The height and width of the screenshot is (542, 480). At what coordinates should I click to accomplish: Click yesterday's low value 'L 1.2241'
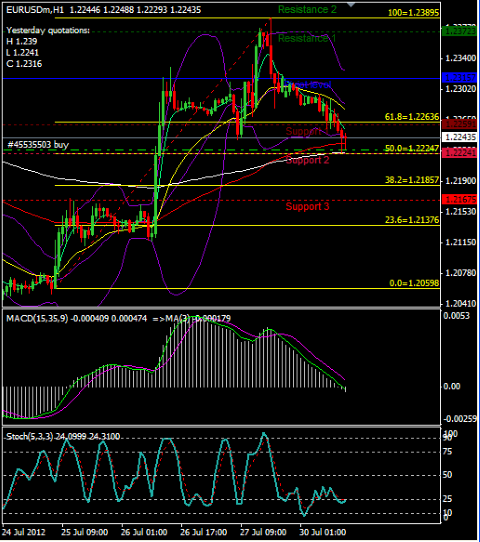(x=22, y=53)
